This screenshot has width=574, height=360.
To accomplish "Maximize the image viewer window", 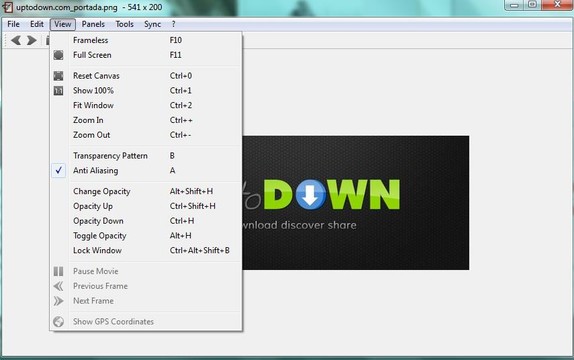I will click(532, 5).
